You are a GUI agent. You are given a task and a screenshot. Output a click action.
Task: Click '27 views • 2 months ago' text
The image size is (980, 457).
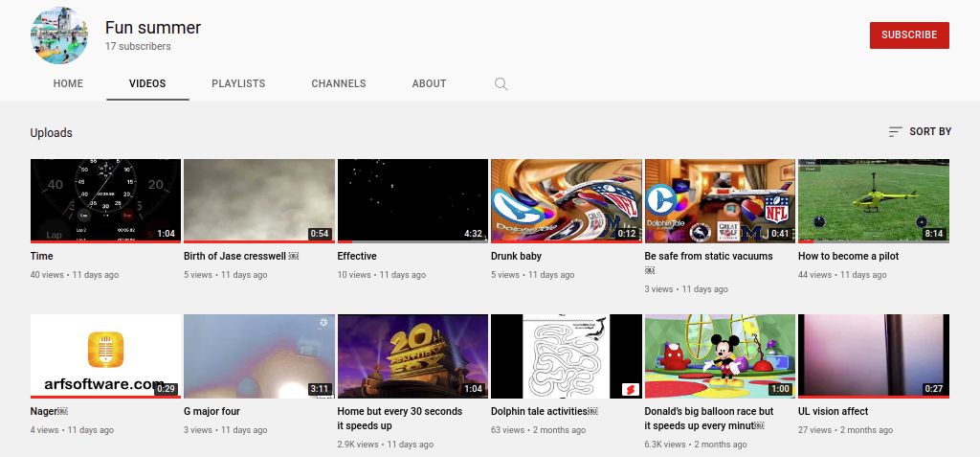[845, 430]
